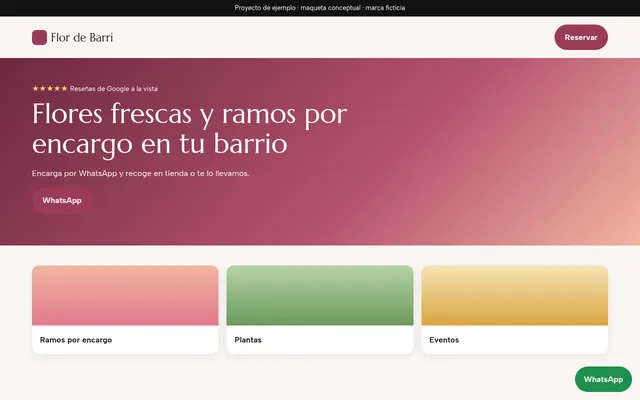
Task: Click the five-star rating icons
Action: click(x=50, y=89)
